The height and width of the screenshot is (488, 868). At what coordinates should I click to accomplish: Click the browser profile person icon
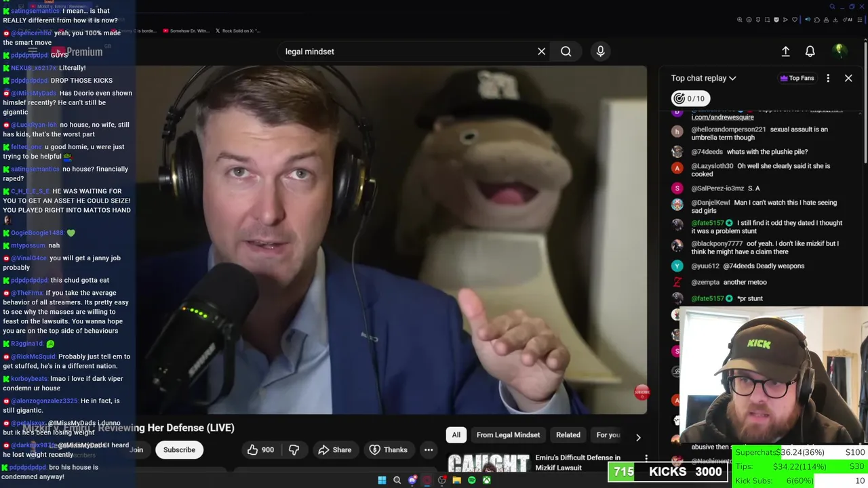[x=826, y=20]
